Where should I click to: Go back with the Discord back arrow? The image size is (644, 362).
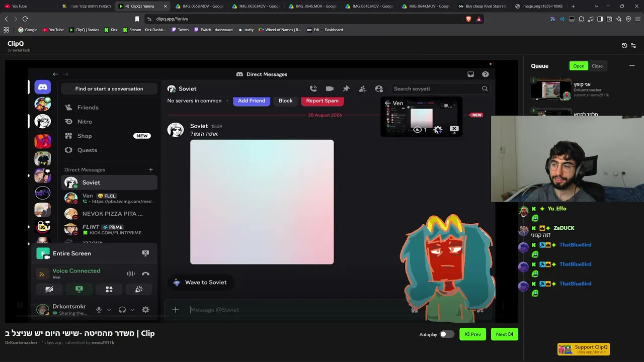point(55,74)
